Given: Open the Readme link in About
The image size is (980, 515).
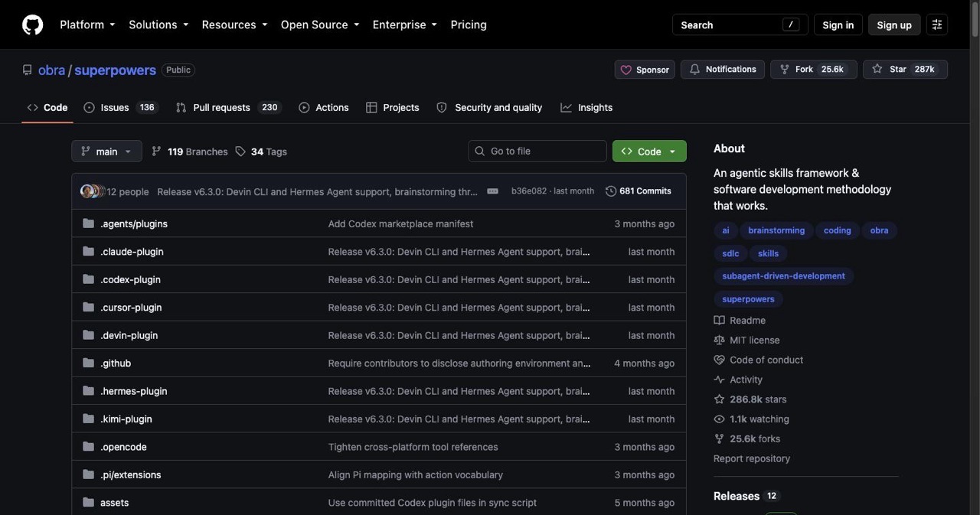Looking at the screenshot, I should coord(740,321).
